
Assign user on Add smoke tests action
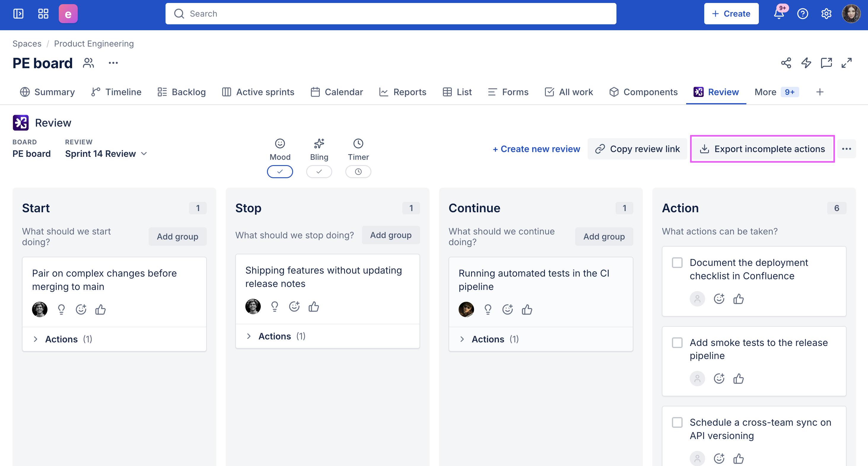(697, 379)
